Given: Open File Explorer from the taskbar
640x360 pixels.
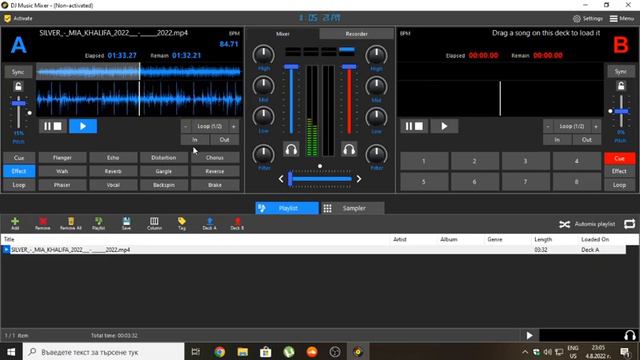Looking at the screenshot, I should (243, 352).
